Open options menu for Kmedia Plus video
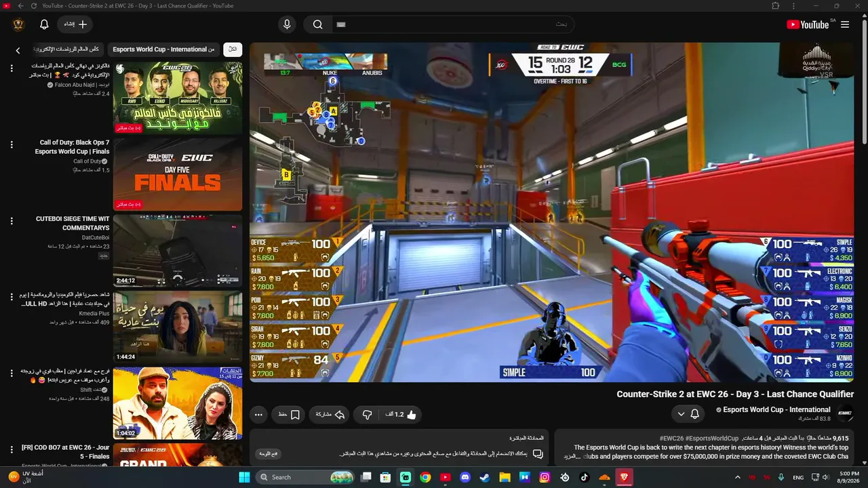The width and height of the screenshot is (868, 488). pyautogui.click(x=12, y=297)
